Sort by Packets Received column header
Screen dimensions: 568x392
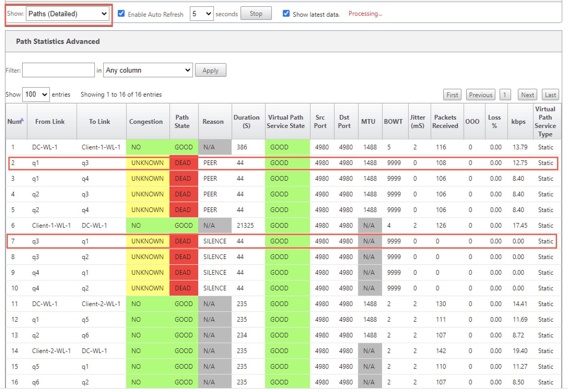447,121
